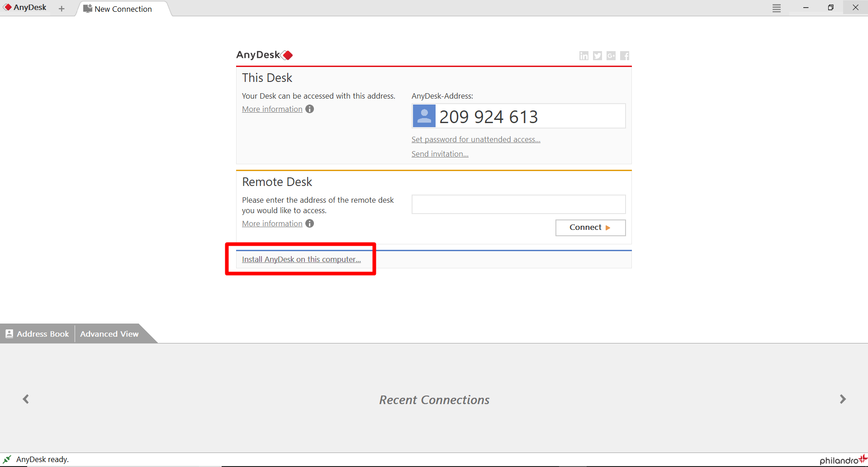Image resolution: width=868 pixels, height=467 pixels.
Task: Click the Recent Connections heading
Action: (434, 400)
